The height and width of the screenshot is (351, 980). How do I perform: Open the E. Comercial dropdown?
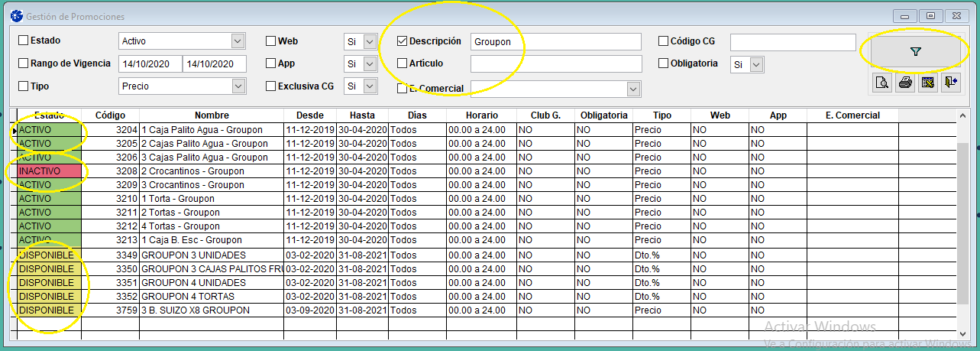(632, 89)
